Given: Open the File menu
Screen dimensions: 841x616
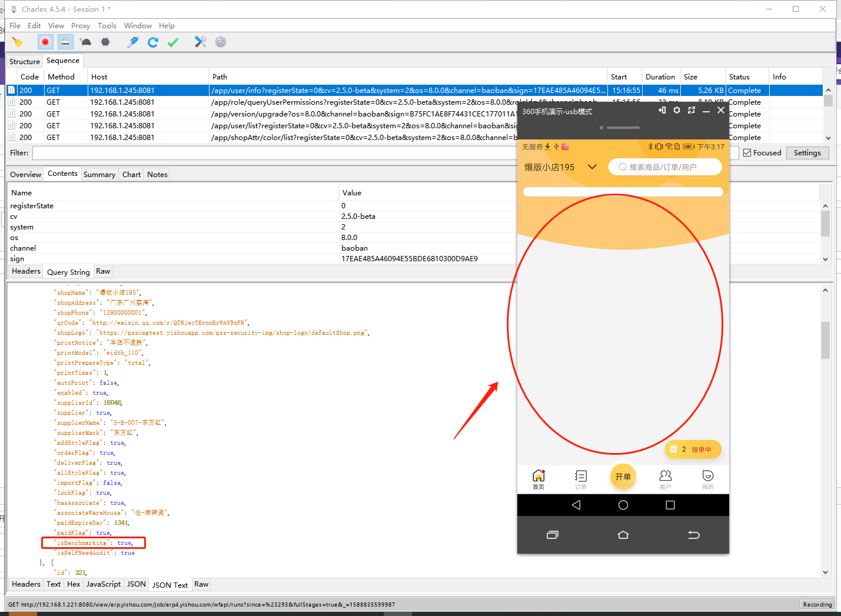Looking at the screenshot, I should [15, 26].
